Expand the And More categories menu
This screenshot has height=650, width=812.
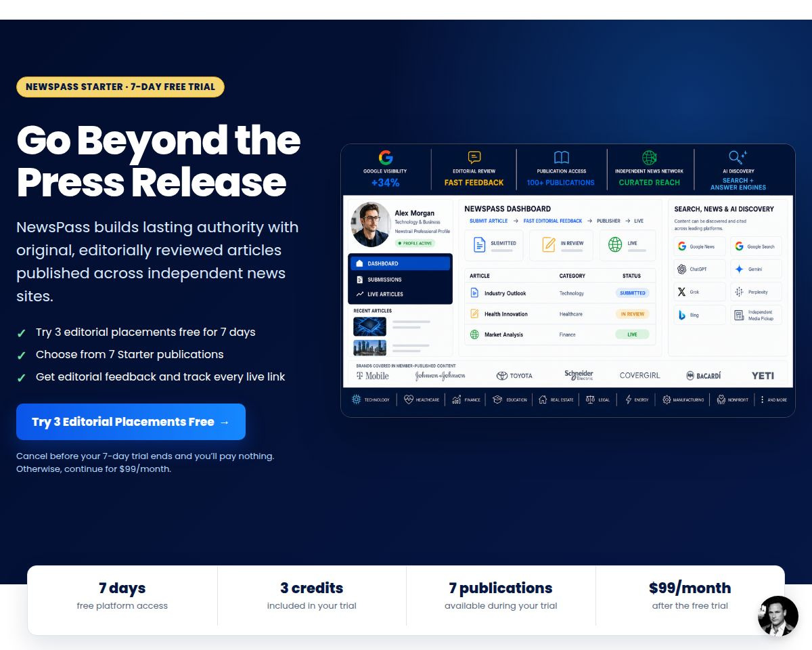pyautogui.click(x=773, y=400)
